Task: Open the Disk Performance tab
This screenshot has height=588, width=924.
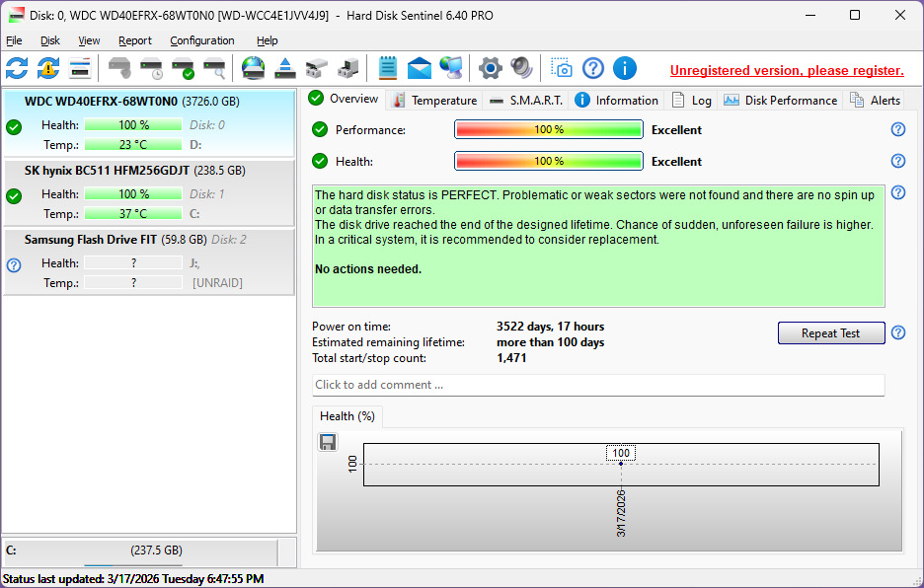Action: pos(781,101)
